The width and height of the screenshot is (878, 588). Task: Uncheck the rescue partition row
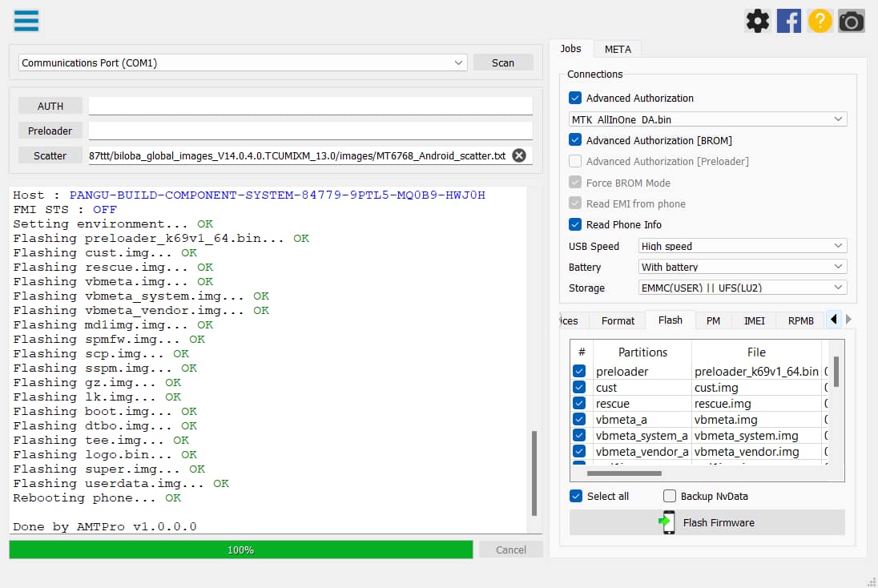click(x=579, y=404)
